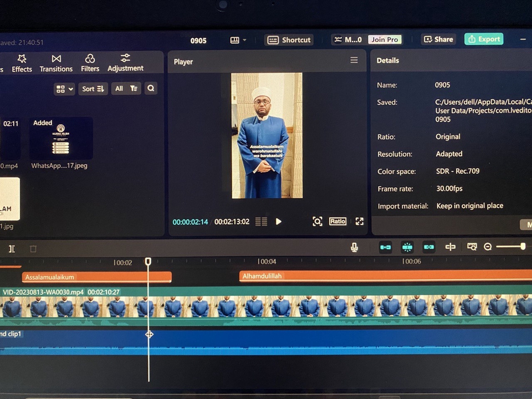This screenshot has height=399, width=532.
Task: Open Join Pro upgrade page
Action: coord(384,39)
